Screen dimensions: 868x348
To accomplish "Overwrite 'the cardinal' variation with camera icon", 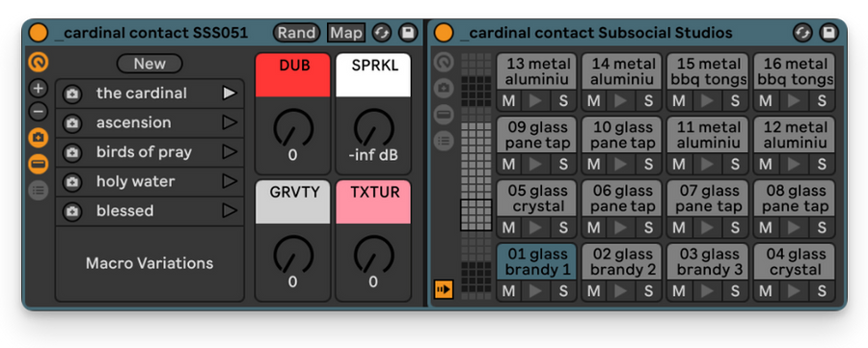I will click(72, 94).
